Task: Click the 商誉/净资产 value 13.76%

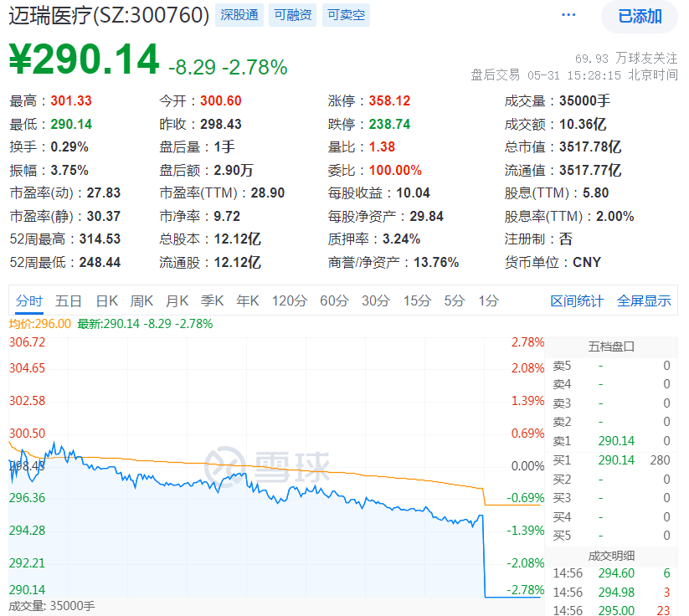Action: (436, 263)
